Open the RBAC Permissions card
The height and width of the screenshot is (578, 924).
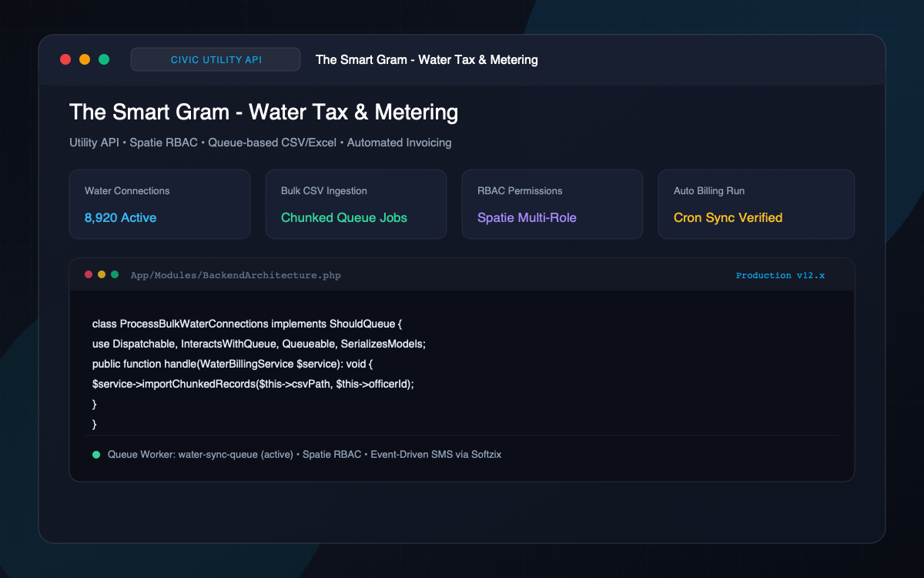pyautogui.click(x=552, y=204)
